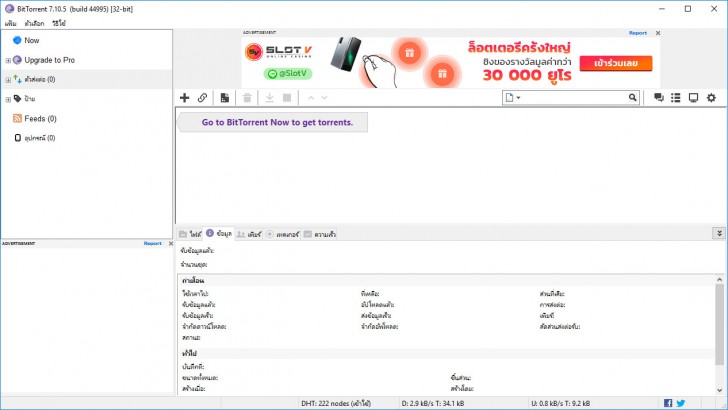Click the detail pane vertical scrollbar thumb
The image size is (728, 410).
tap(719, 324)
